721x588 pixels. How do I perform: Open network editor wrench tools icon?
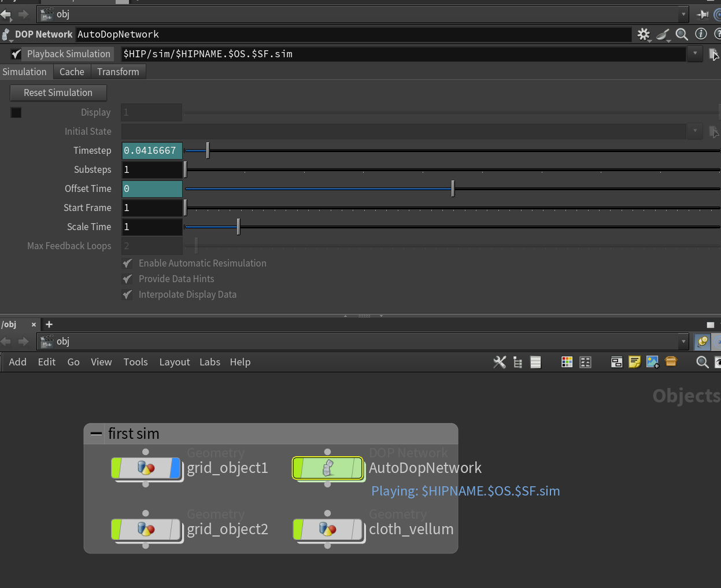pyautogui.click(x=500, y=362)
